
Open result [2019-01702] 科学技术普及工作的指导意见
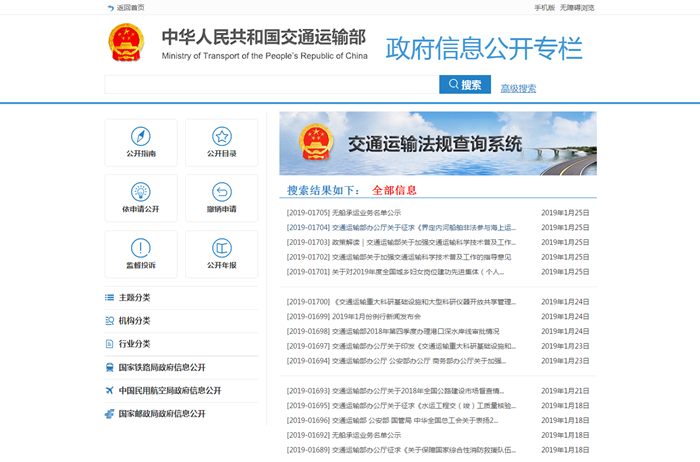(x=399, y=257)
